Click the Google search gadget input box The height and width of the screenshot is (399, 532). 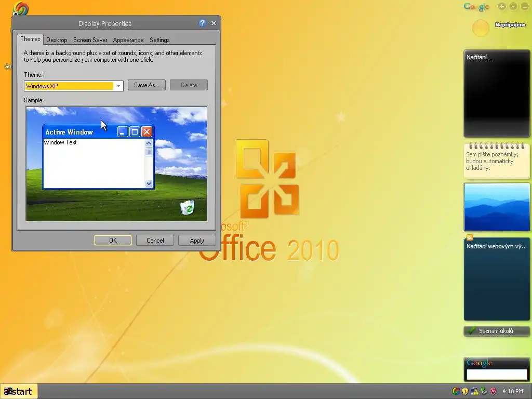(x=497, y=375)
